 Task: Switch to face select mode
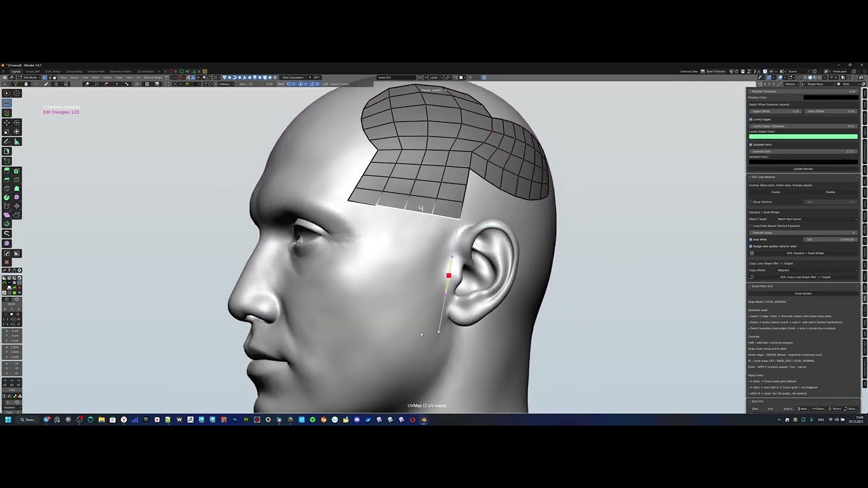[x=54, y=77]
